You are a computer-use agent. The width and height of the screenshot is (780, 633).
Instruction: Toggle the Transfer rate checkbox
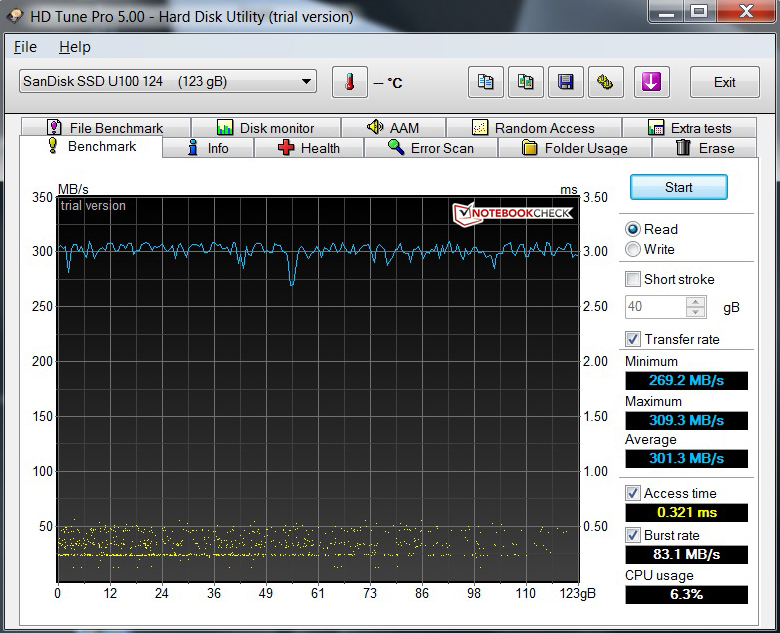pos(633,339)
